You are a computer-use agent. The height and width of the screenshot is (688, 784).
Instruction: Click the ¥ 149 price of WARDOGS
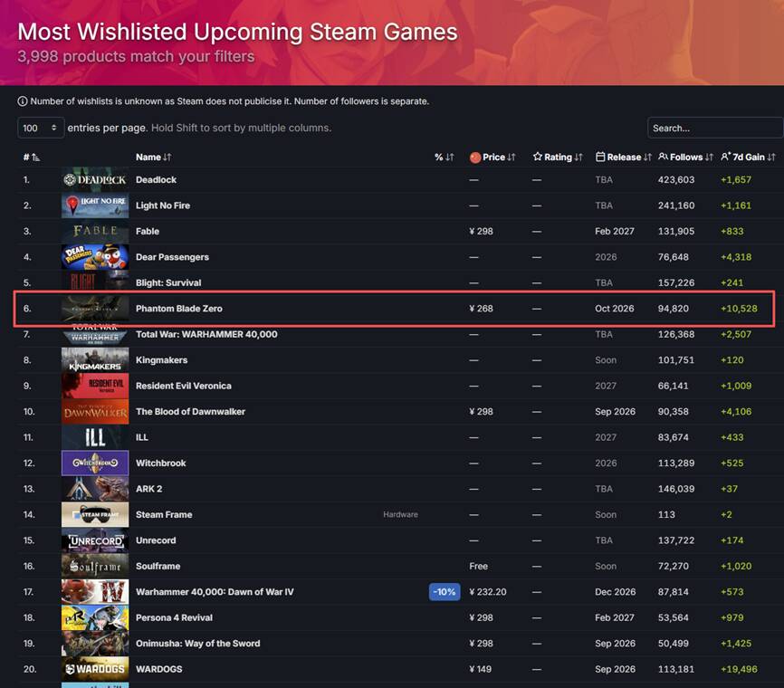[x=481, y=669]
